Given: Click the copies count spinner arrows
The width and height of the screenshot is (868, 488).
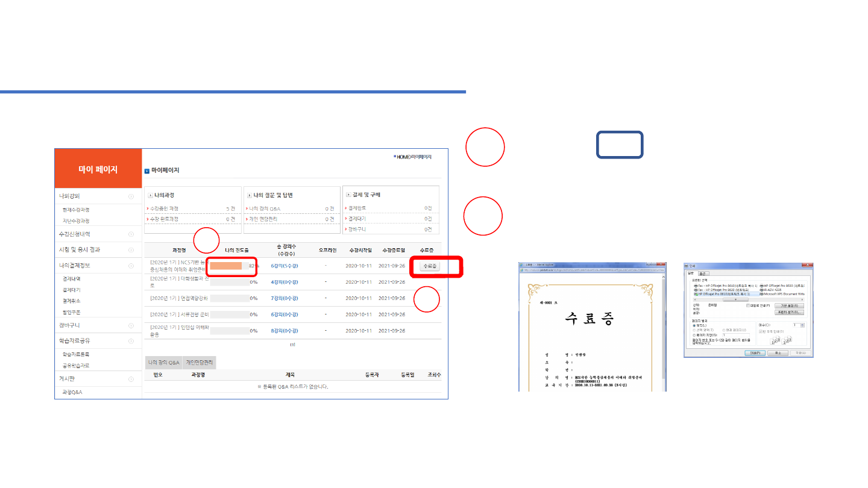Looking at the screenshot, I should pos(803,325).
